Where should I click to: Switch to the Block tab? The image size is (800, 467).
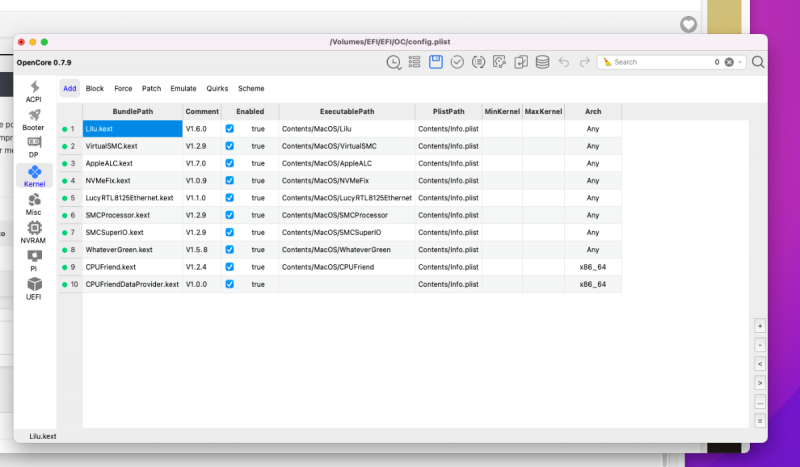(x=95, y=88)
